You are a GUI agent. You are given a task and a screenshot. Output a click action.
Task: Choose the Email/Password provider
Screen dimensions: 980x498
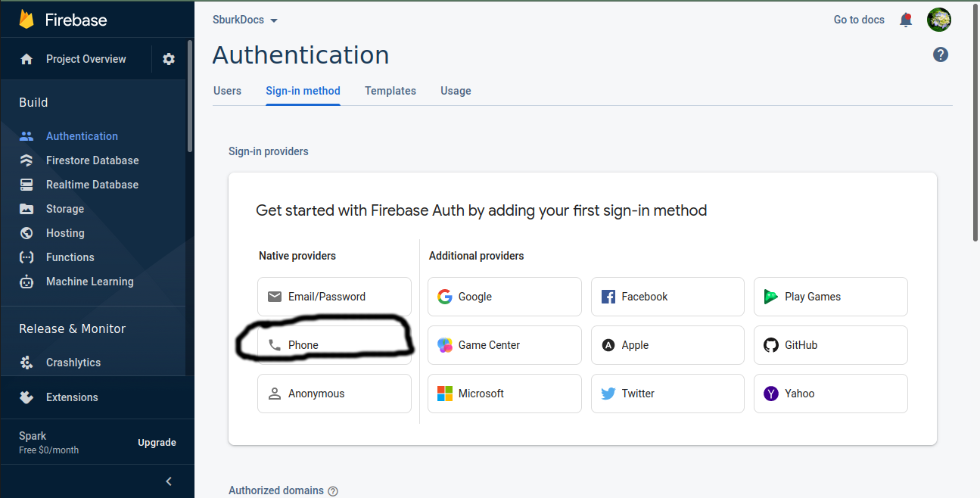click(x=334, y=297)
